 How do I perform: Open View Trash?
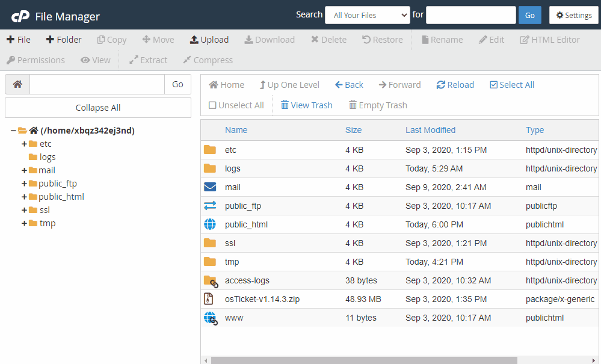[x=307, y=105]
